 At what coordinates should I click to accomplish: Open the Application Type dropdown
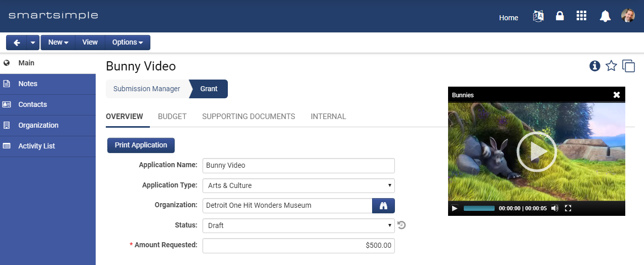[x=299, y=185]
